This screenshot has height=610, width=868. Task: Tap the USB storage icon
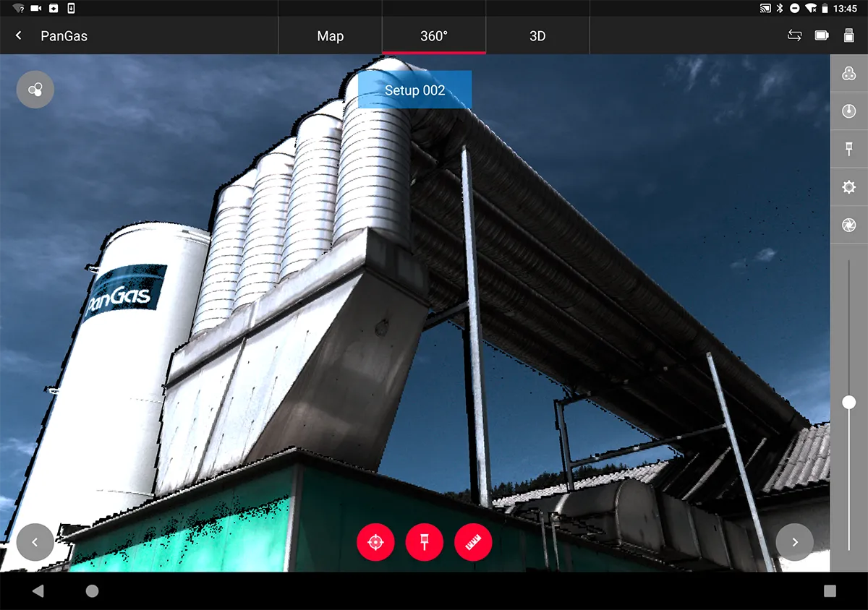(849, 35)
